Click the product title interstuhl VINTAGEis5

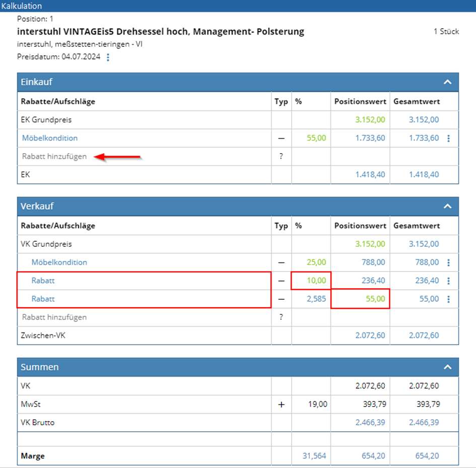tap(161, 32)
